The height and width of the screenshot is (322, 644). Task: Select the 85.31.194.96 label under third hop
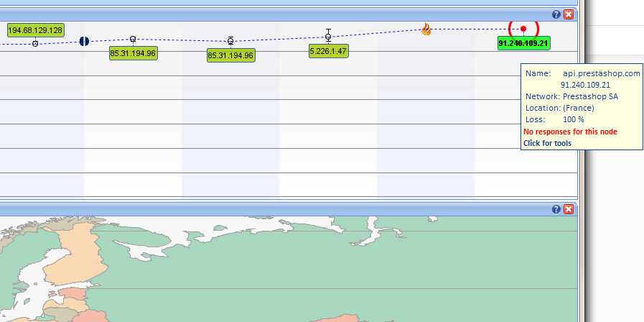[231, 55]
